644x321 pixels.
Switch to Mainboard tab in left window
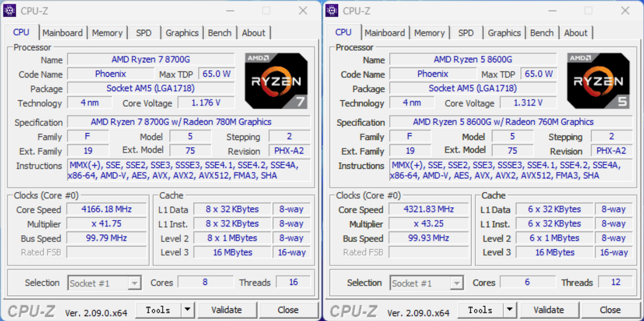point(63,33)
